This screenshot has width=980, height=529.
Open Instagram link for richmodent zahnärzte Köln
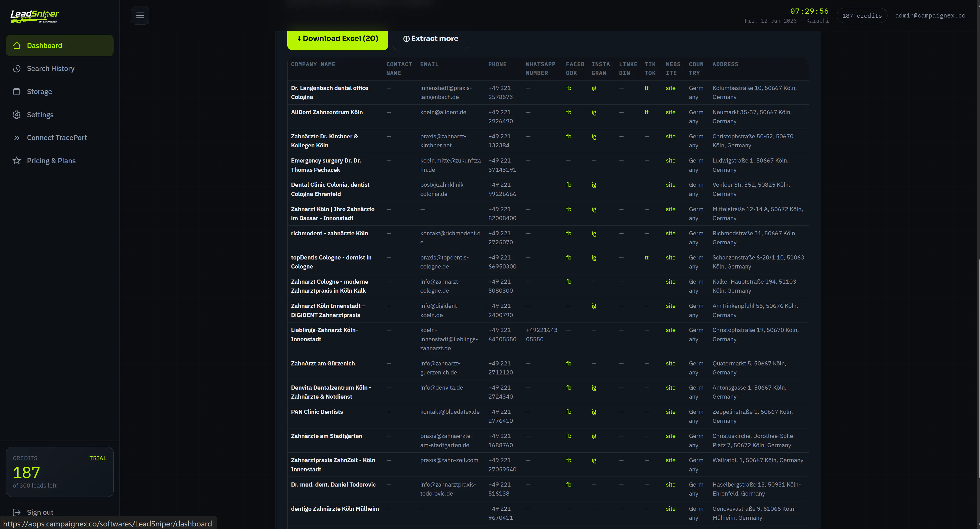click(594, 233)
